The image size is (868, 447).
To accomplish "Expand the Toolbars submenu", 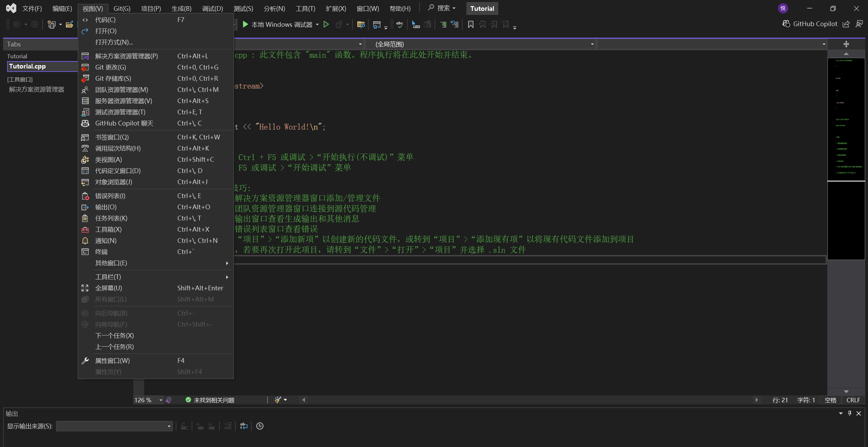I will point(156,277).
